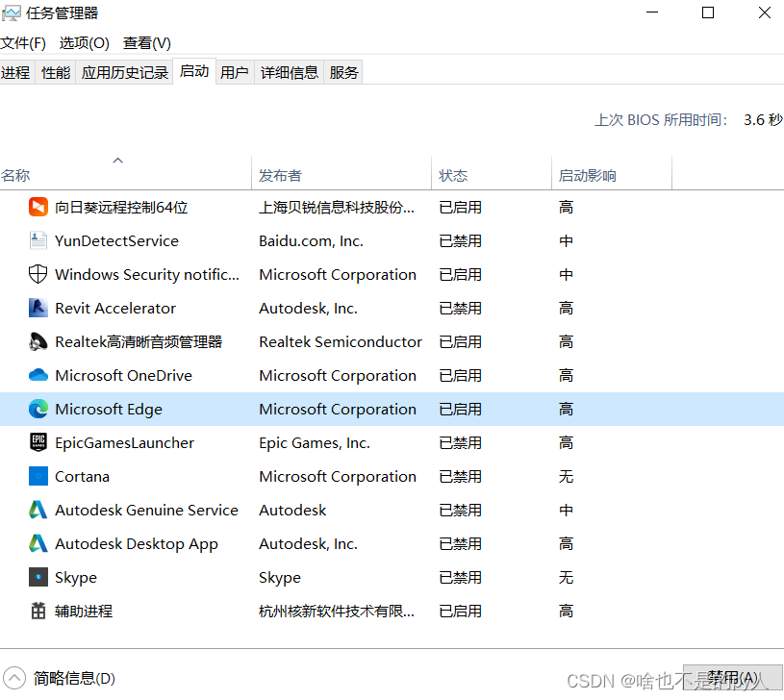Minimize the Task Manager window
This screenshot has width=784, height=700.
(652, 12)
